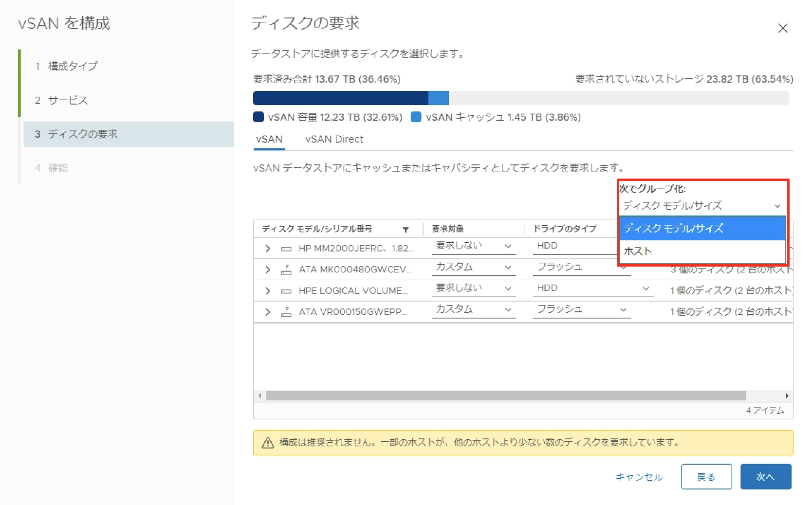Click the ドライブのタイプ column header
Image resolution: width=812 pixels, height=505 pixels.
pos(565,229)
